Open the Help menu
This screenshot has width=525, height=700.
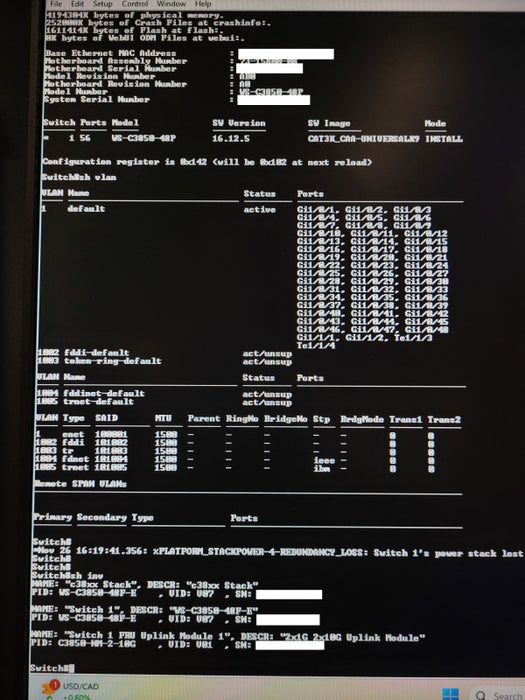(x=203, y=4)
